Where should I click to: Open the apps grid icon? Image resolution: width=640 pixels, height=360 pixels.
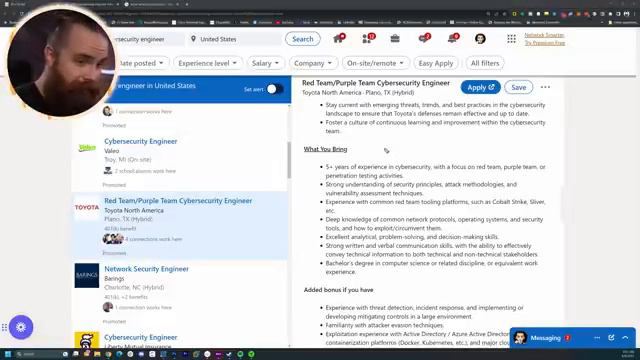tap(511, 38)
